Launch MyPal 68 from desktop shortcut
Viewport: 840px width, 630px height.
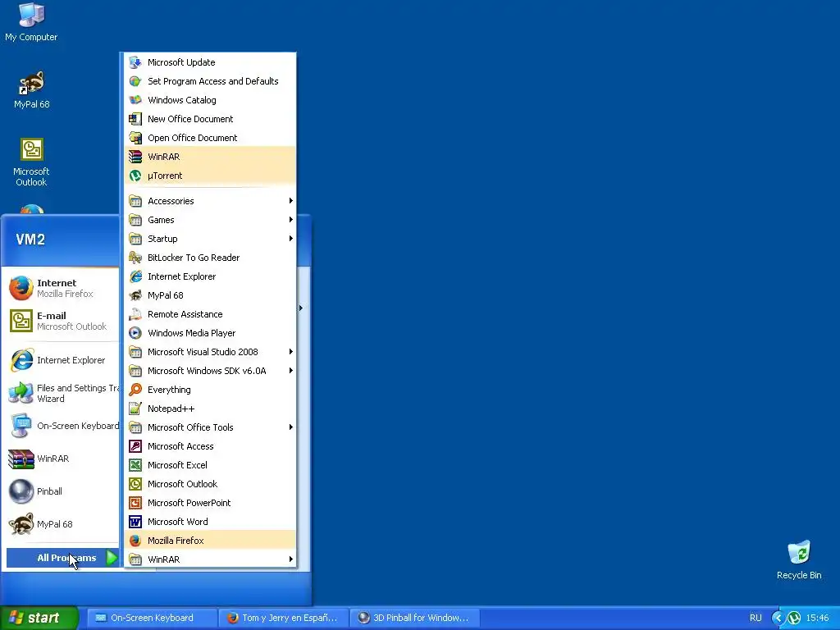(31, 90)
